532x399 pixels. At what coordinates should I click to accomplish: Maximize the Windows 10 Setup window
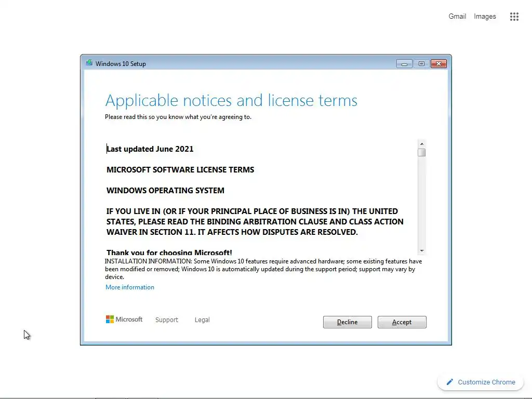(x=421, y=64)
